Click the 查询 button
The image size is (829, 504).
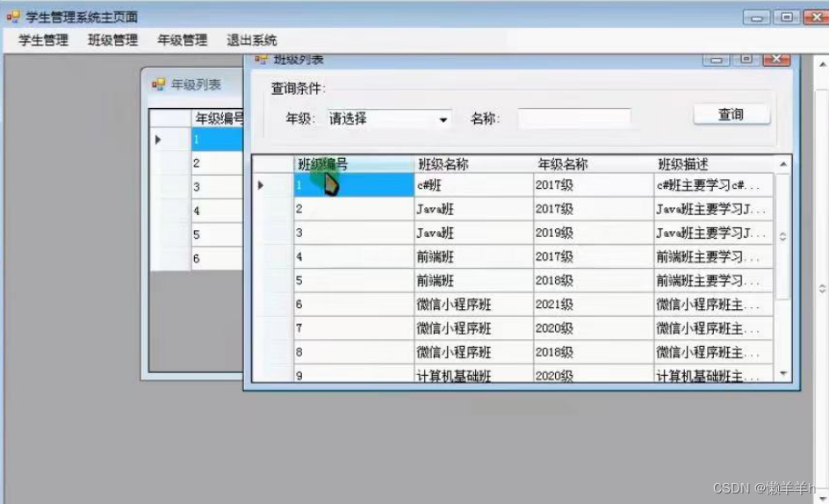[732, 114]
